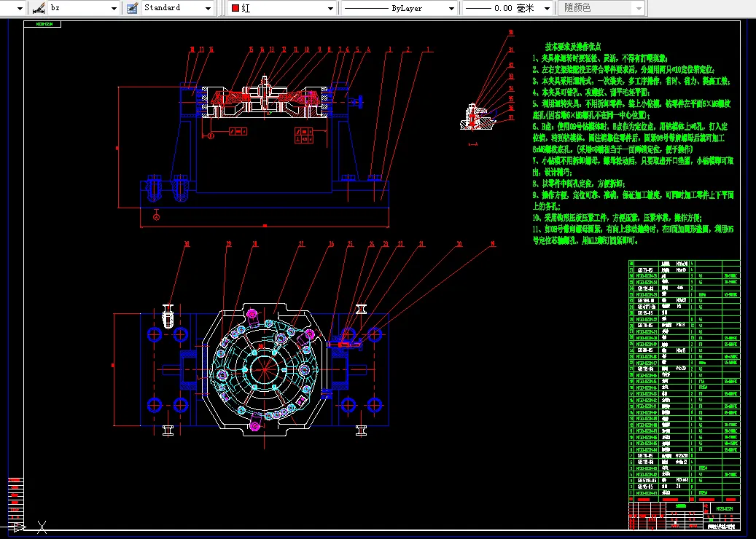
Task: Pick balloon number 2 above the front view
Action: point(408,49)
